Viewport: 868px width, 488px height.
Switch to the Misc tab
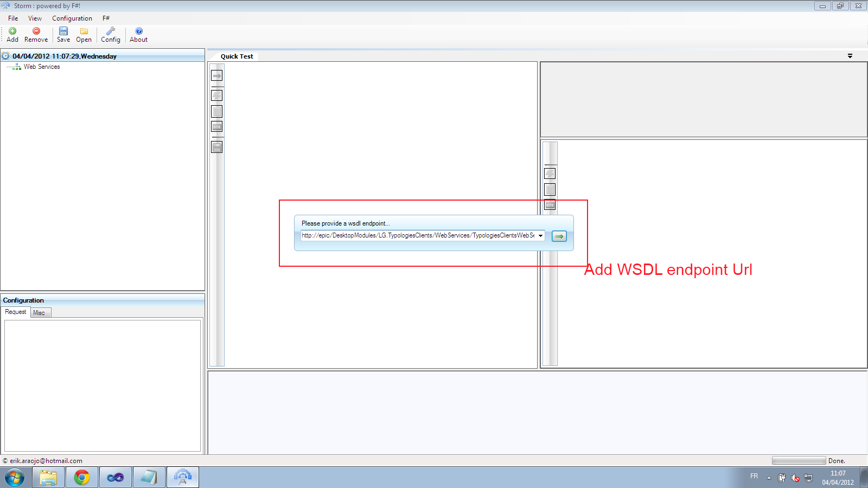point(41,313)
